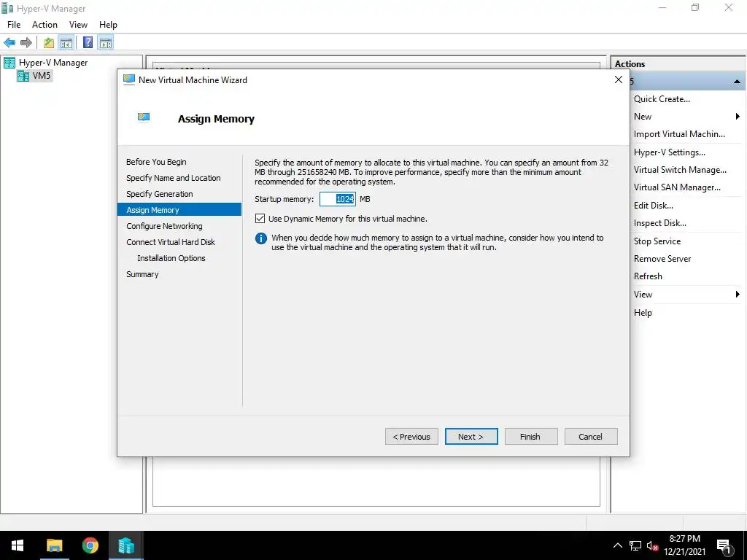The height and width of the screenshot is (560, 747).
Task: Close the New Virtual Machine Wizard
Action: pyautogui.click(x=619, y=79)
